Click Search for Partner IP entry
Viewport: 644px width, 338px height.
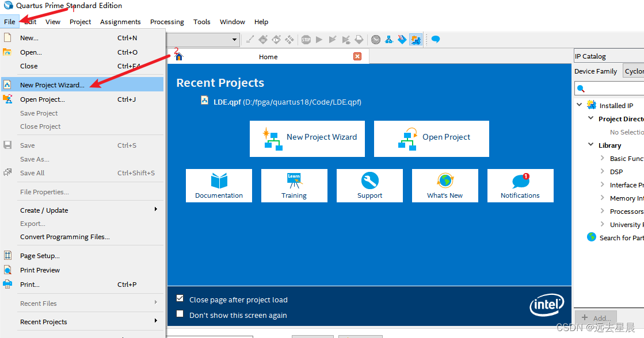[x=622, y=237]
